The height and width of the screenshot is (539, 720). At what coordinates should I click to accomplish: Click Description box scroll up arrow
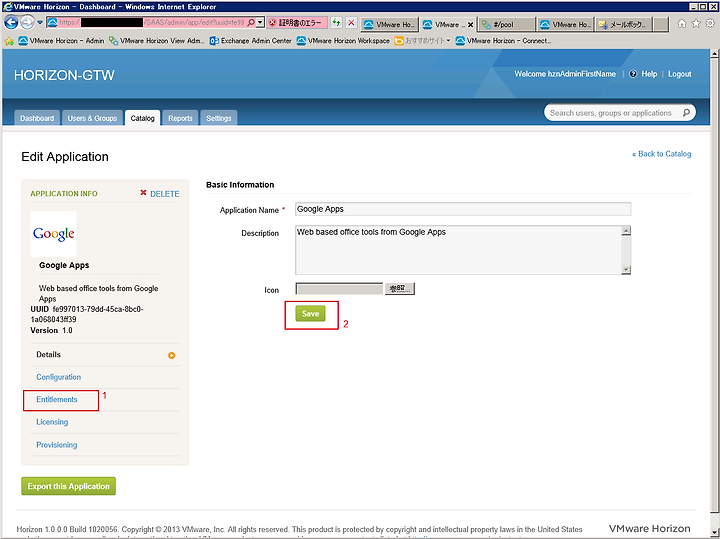[626, 230]
